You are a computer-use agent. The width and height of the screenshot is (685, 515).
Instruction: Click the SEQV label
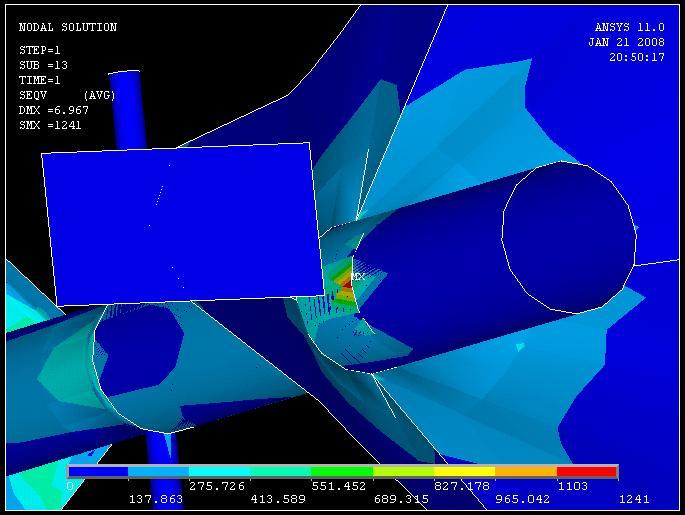point(33,95)
